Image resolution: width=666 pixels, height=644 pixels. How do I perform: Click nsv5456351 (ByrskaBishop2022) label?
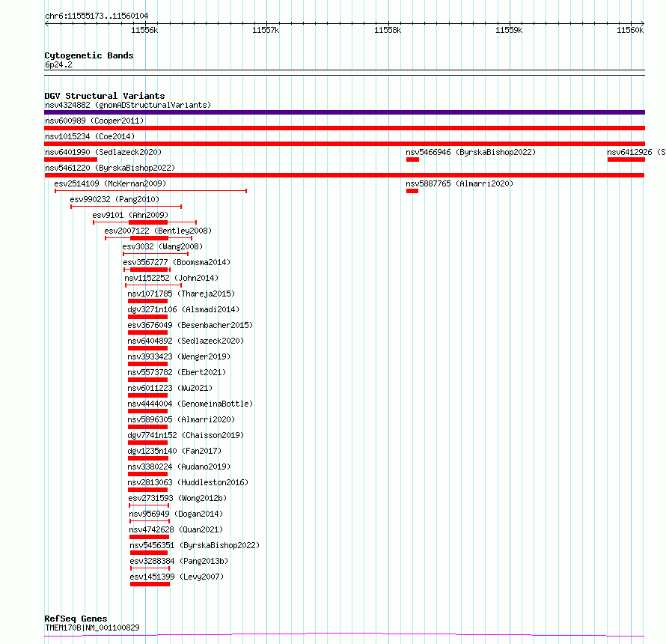[195, 545]
